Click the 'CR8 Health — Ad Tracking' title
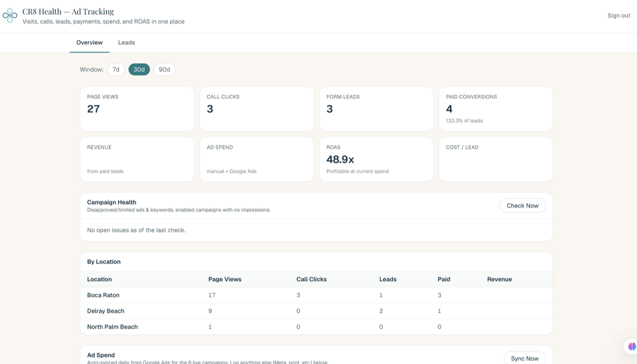 tap(68, 11)
